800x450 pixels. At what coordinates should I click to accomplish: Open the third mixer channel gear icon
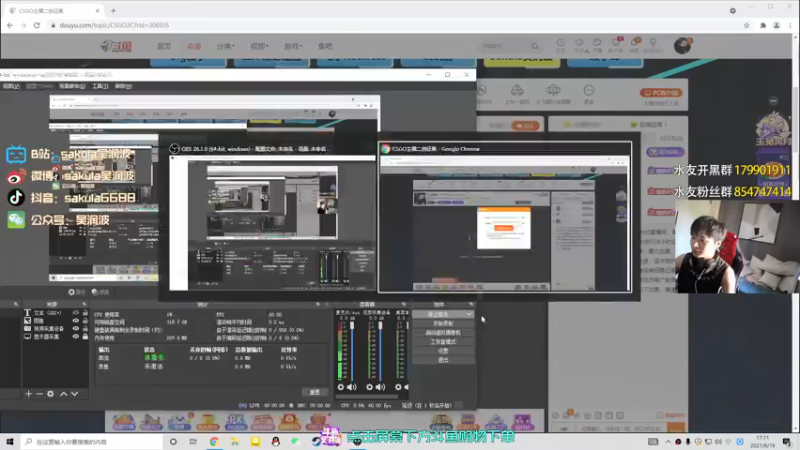click(x=398, y=387)
